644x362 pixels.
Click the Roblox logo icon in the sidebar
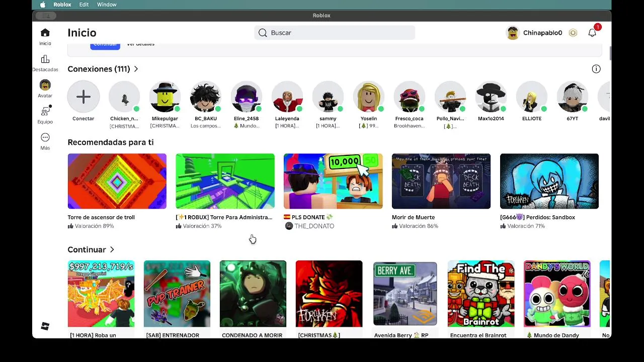pyautogui.click(x=45, y=326)
